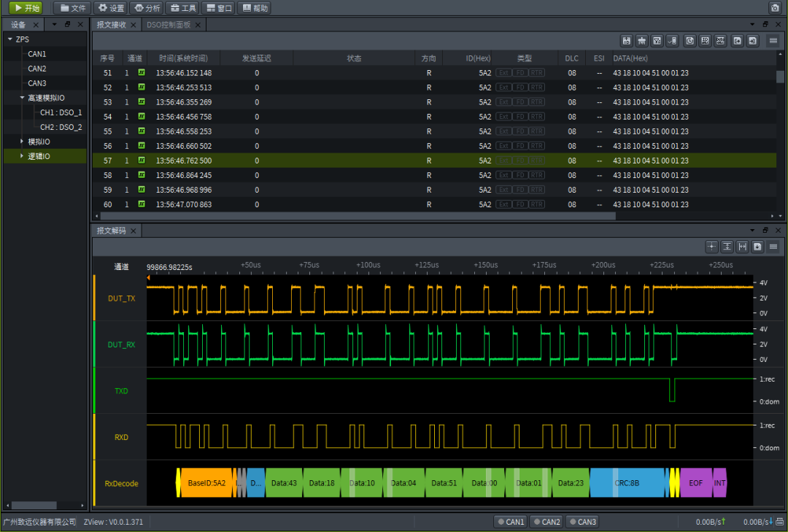Image resolution: width=788 pixels, height=532 pixels.
Task: Click the clock time display icon
Action: coord(690,41)
